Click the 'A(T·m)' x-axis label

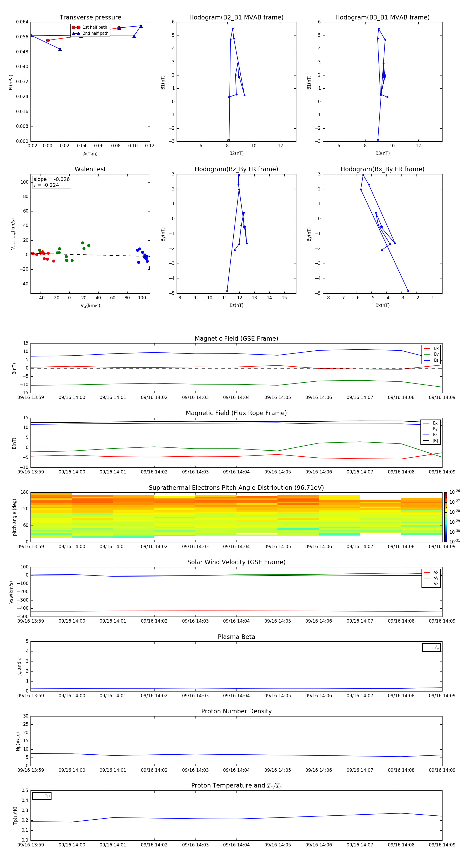pos(90,154)
